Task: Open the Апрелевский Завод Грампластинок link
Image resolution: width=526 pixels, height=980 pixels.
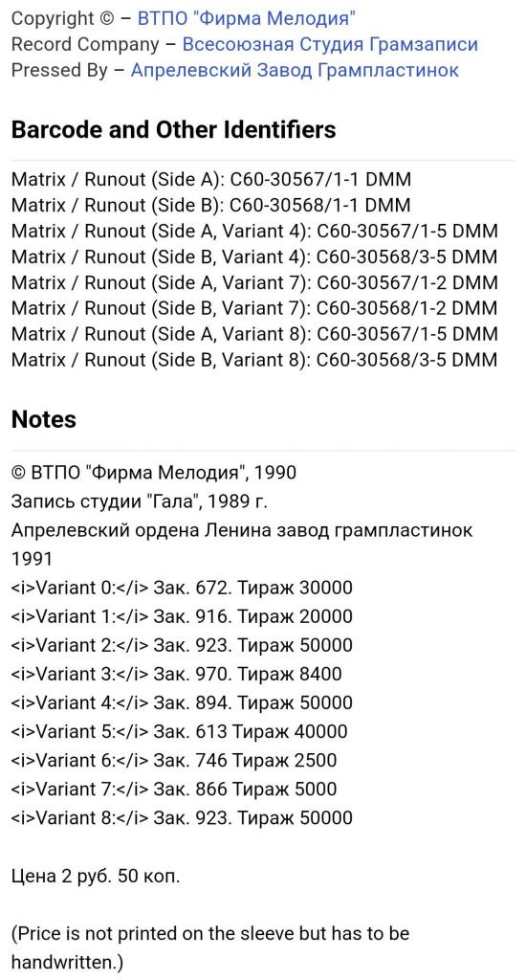Action: (295, 70)
